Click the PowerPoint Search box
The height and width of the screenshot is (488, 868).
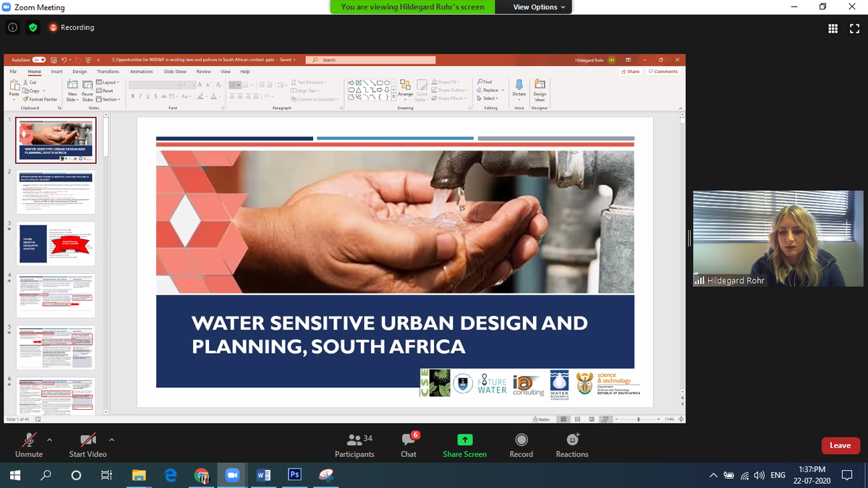tap(370, 60)
